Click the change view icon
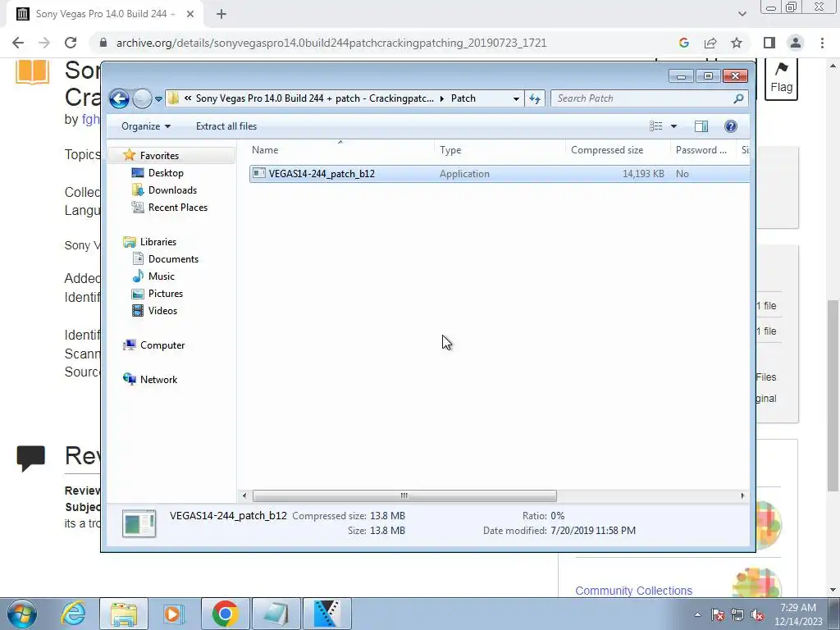 point(656,126)
